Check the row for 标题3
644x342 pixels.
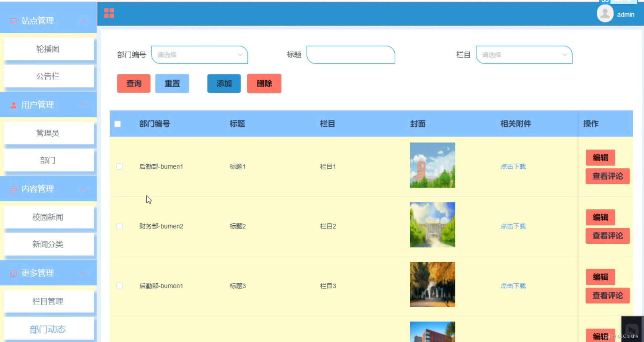point(119,286)
